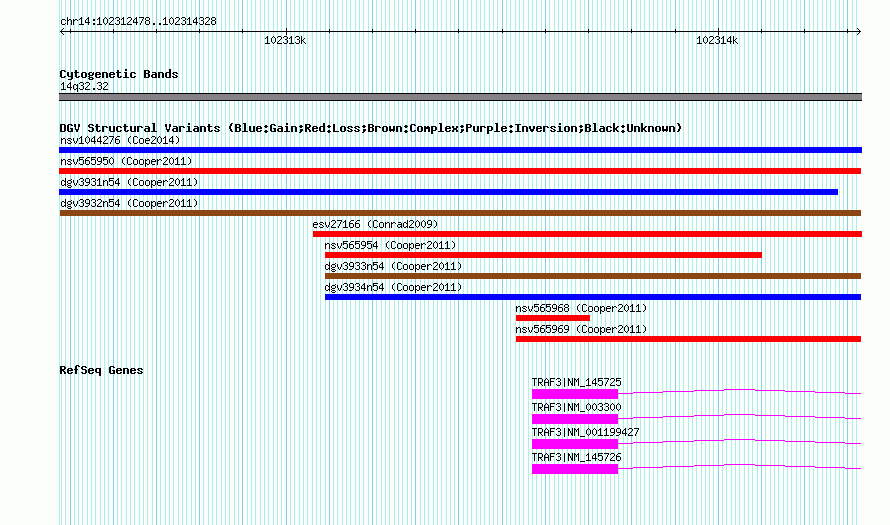Click the TRAF3|NM_145725 transcript label
The height and width of the screenshot is (525, 890).
point(577,383)
